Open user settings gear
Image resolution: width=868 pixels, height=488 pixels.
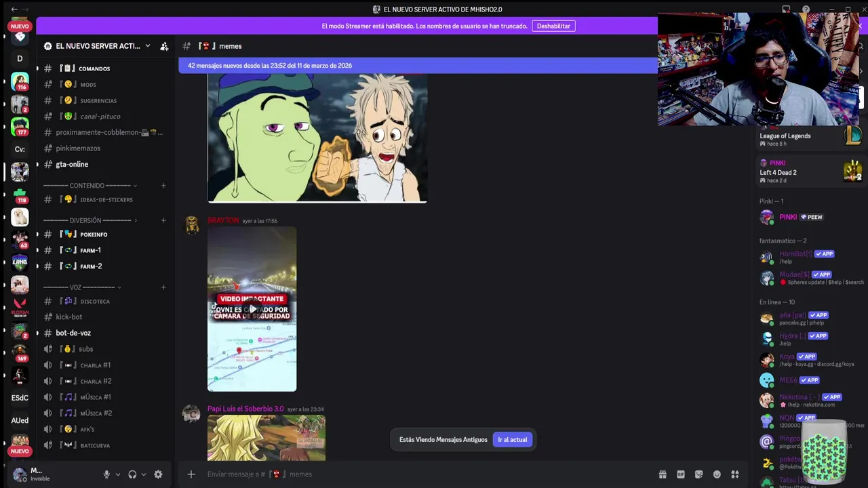pyautogui.click(x=158, y=474)
